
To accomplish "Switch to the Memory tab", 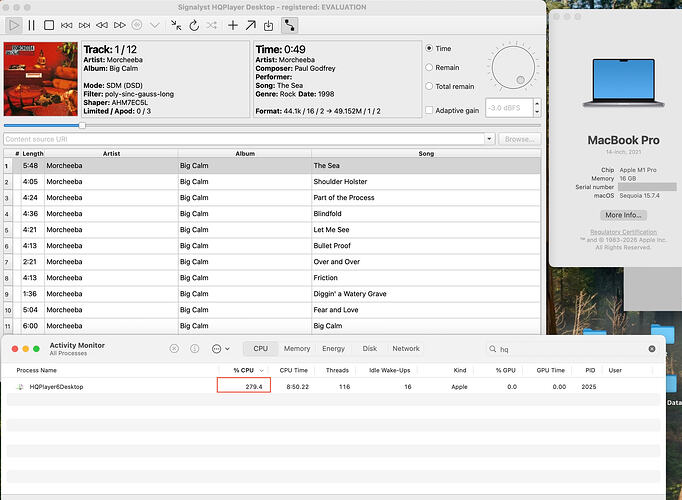I will (x=297, y=349).
